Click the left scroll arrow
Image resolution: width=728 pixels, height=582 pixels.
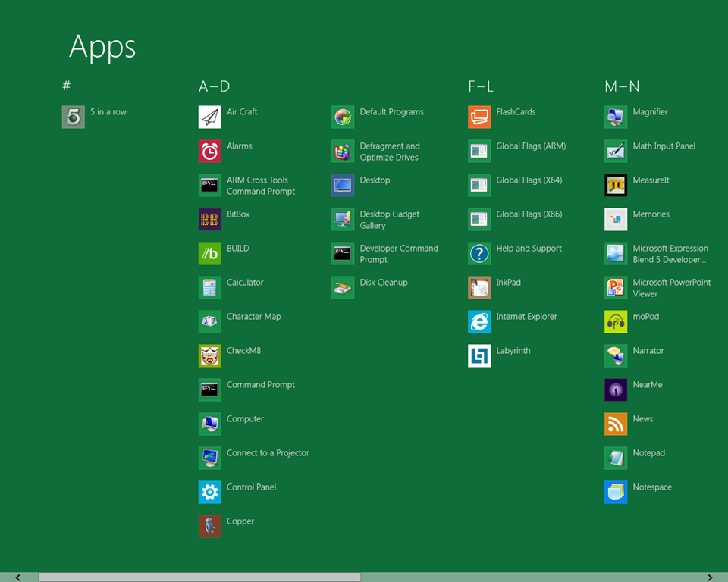coord(18,577)
